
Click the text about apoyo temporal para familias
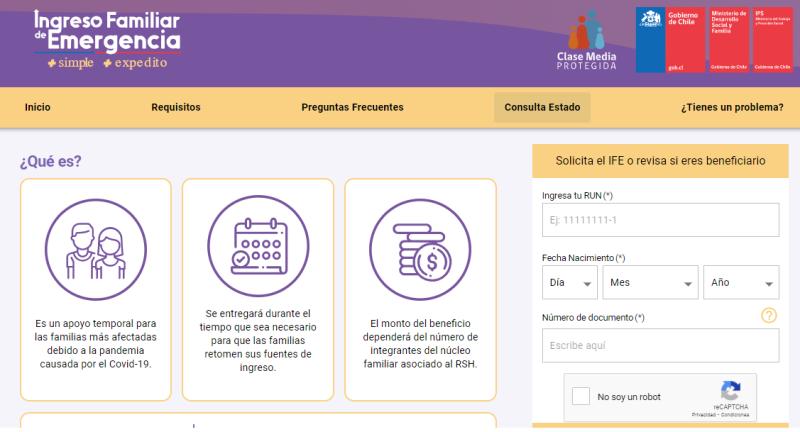[x=96, y=344]
